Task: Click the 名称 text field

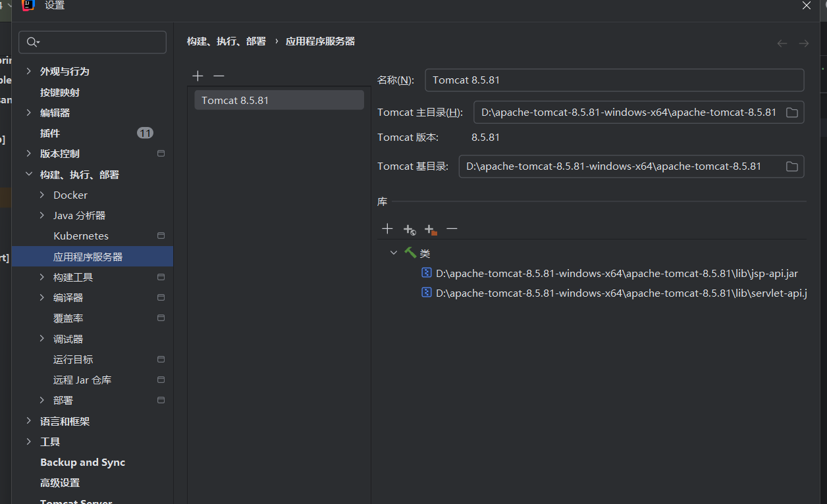Action: coord(614,80)
